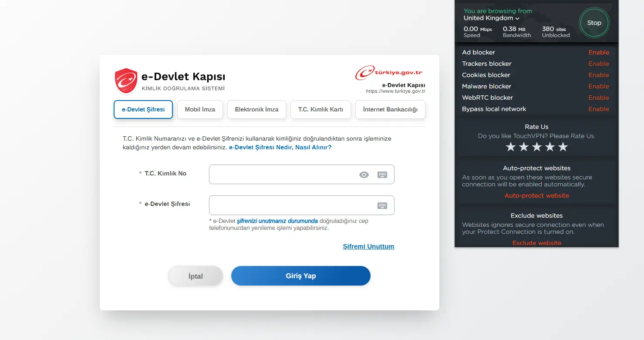Switch to the Elektronik İmza tab
Screen dimensions: 644x340
(256, 109)
